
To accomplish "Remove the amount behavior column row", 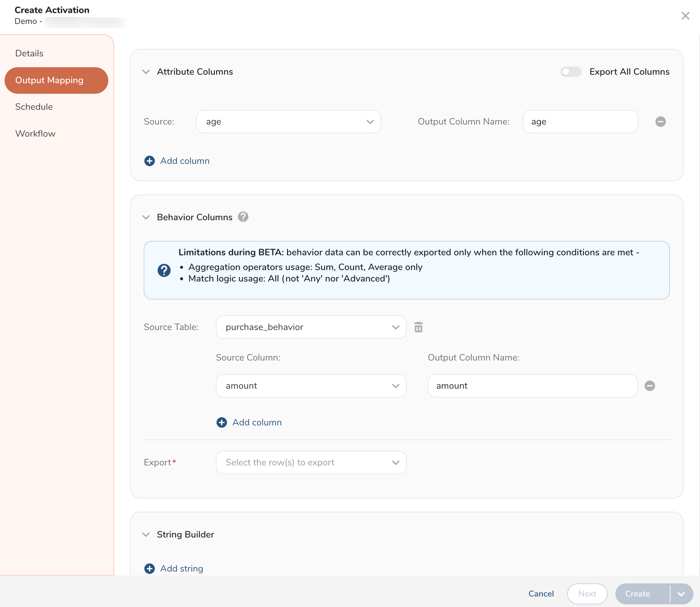I will (649, 386).
